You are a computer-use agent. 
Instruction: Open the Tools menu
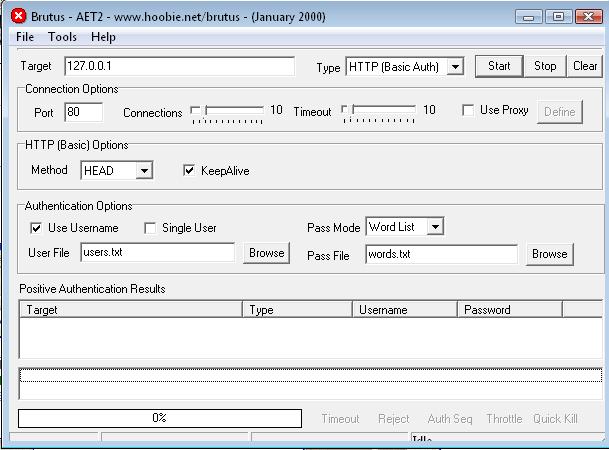coord(62,37)
